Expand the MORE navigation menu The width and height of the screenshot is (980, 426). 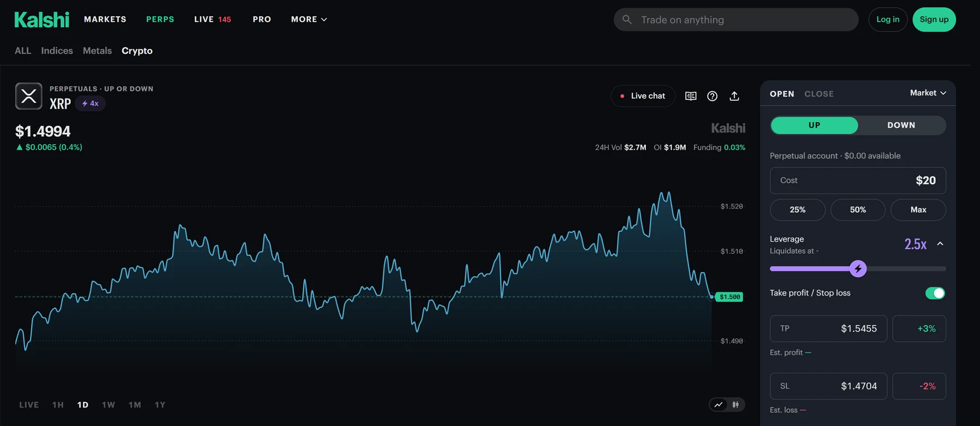click(309, 20)
